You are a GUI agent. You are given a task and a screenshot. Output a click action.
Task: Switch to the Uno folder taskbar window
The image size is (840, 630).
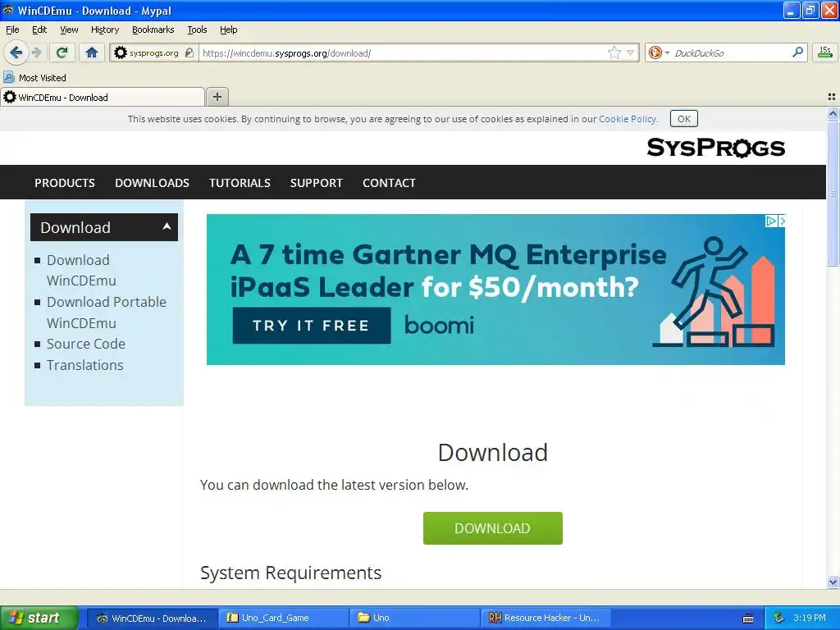click(x=414, y=618)
